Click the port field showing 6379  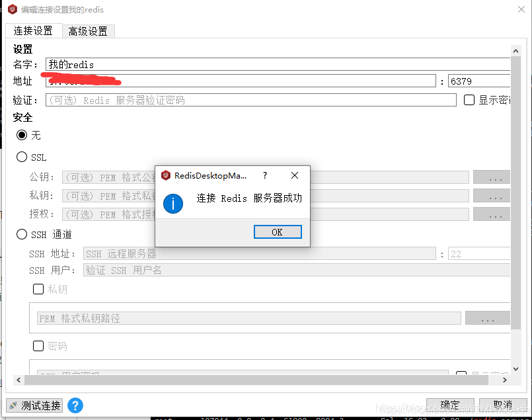click(x=479, y=81)
